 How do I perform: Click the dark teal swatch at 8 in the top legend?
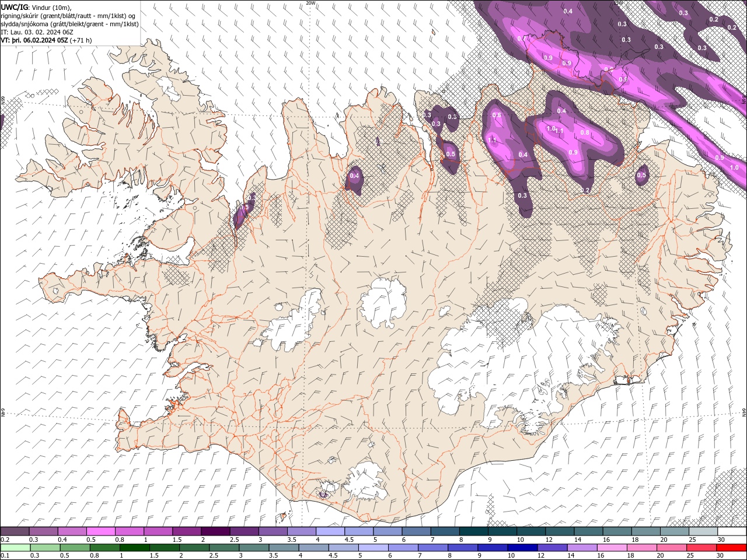(x=473, y=531)
